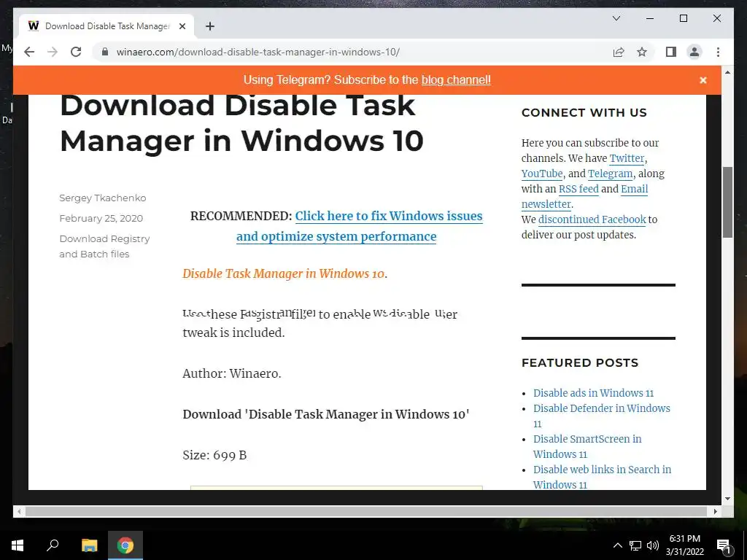
Task: Click the Chrome taskbar icon
Action: coord(125,545)
